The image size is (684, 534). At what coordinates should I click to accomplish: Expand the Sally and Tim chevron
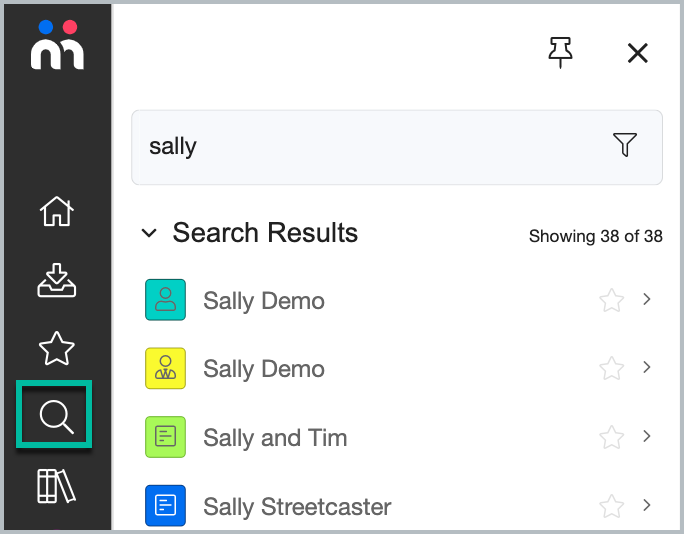(x=646, y=436)
